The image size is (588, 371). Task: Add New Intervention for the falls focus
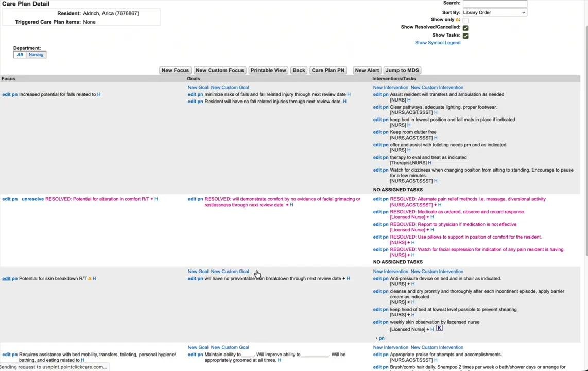tap(390, 88)
